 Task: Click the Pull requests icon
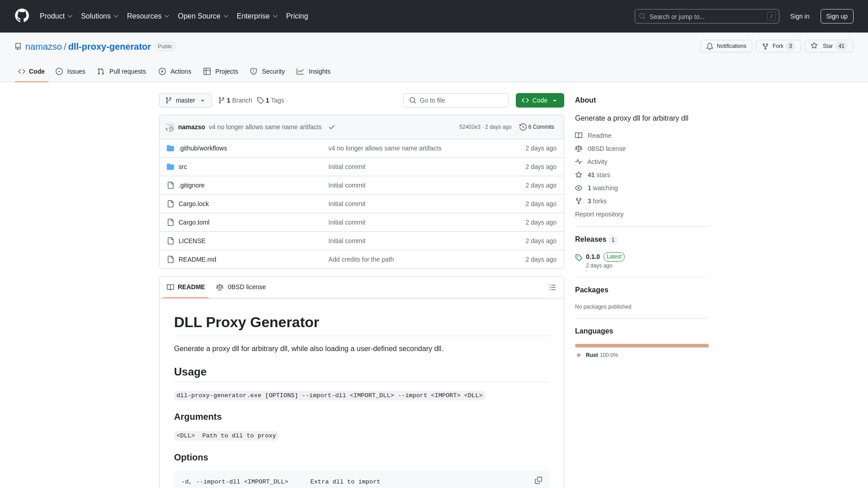click(101, 71)
